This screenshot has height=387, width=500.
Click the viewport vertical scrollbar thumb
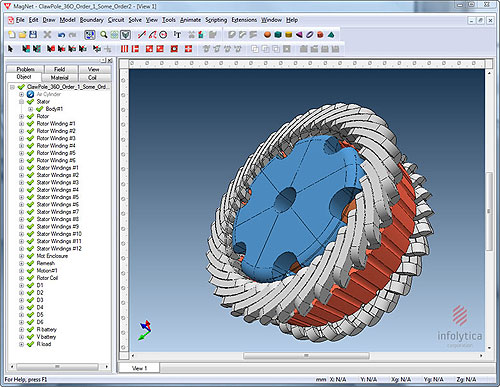tap(489, 211)
